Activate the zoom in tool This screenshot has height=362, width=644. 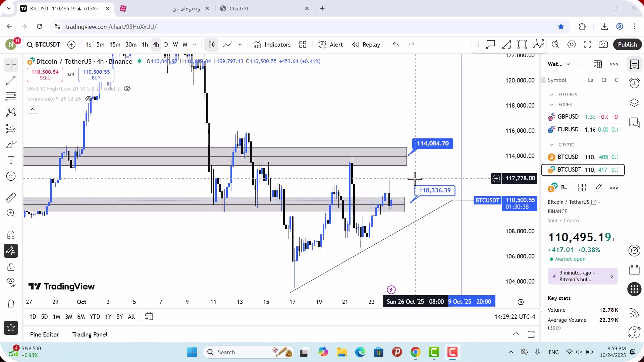click(x=11, y=213)
